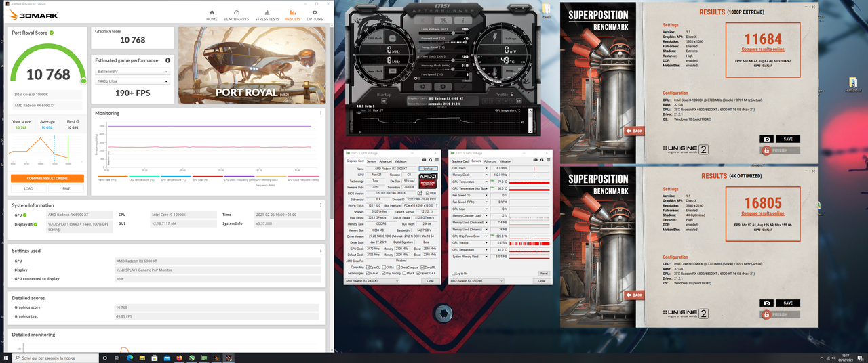Open the Windows Start menu
The width and height of the screenshot is (868, 363).
(x=6, y=358)
